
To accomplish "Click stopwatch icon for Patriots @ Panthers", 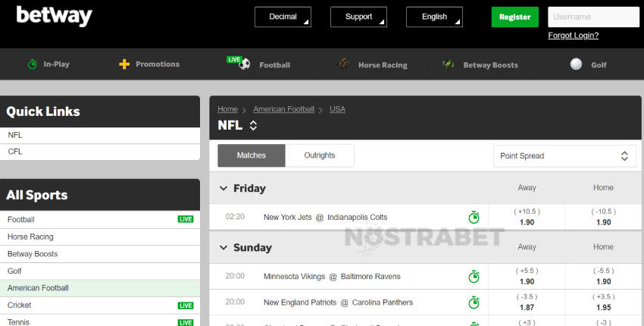I will pos(474,302).
